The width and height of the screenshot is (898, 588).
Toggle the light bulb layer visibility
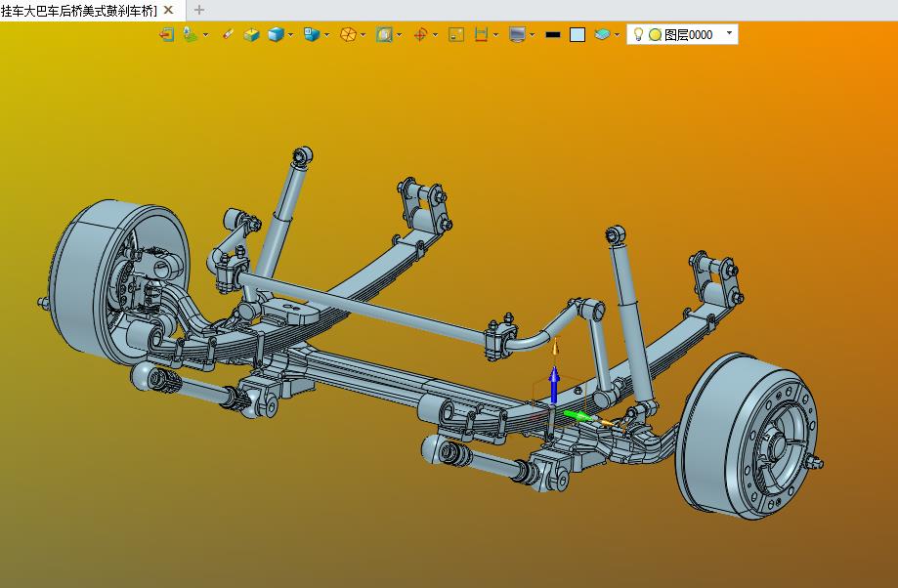tap(638, 34)
